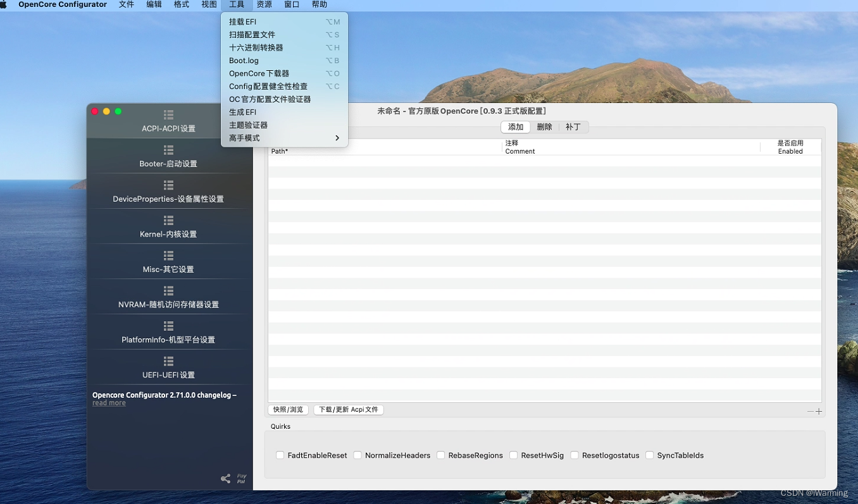Enable the ResetHwSig quirk

point(514,455)
